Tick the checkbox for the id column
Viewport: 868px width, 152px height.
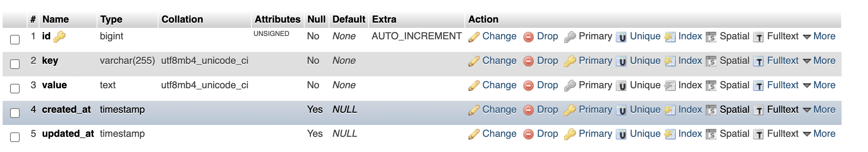15,40
